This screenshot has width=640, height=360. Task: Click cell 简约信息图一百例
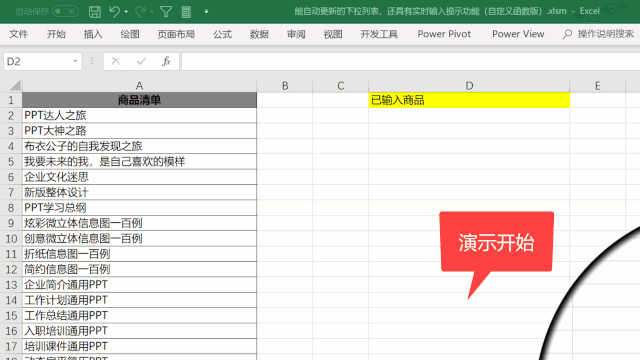[x=139, y=269]
